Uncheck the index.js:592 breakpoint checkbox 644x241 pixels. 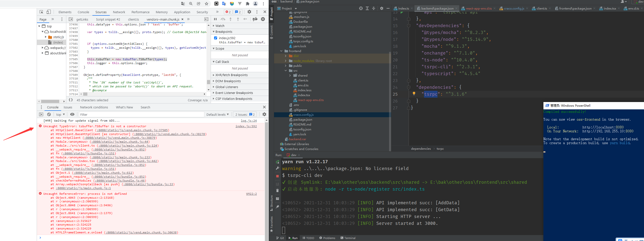coord(216,38)
